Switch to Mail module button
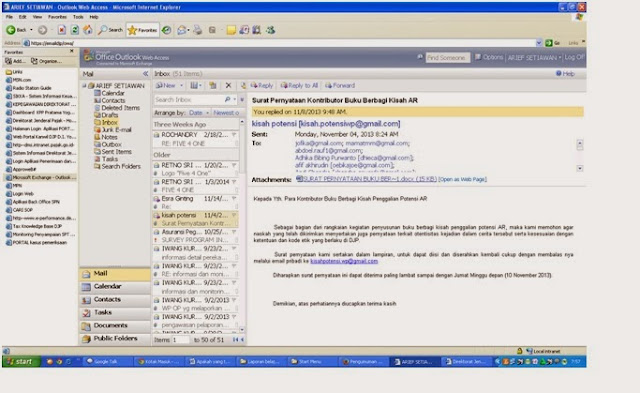Image resolution: width=640 pixels, height=393 pixels. point(115,274)
